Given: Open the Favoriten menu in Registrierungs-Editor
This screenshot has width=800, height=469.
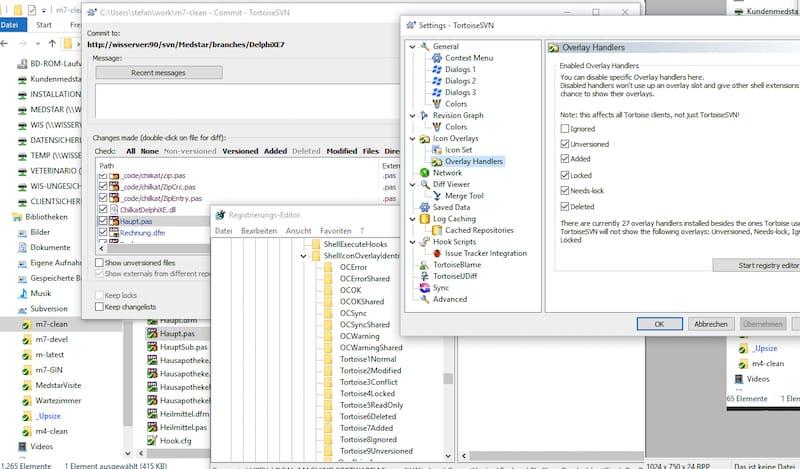Looking at the screenshot, I should (336, 231).
